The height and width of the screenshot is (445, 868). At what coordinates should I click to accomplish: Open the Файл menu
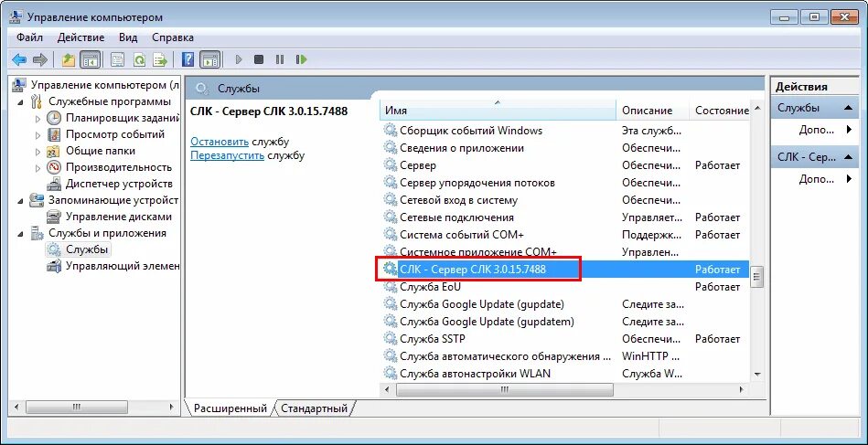pos(29,37)
